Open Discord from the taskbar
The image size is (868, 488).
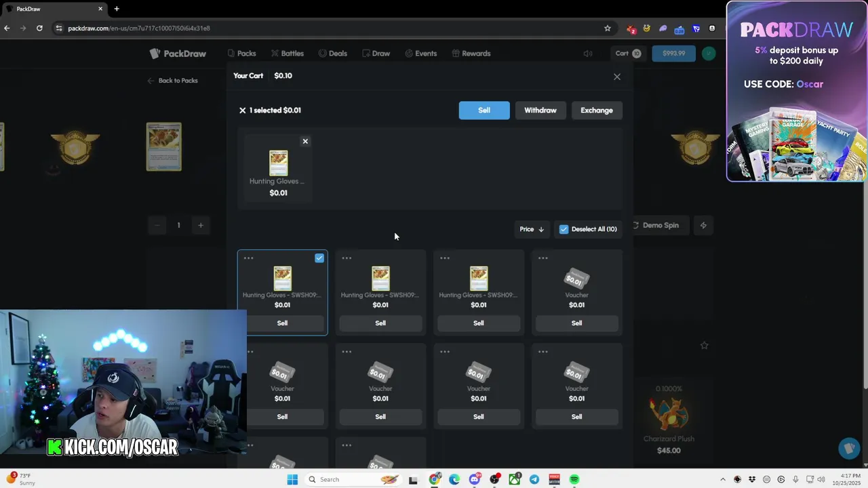[x=475, y=479]
